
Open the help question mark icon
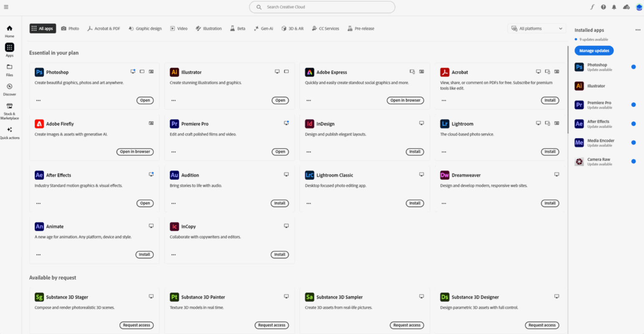(603, 7)
